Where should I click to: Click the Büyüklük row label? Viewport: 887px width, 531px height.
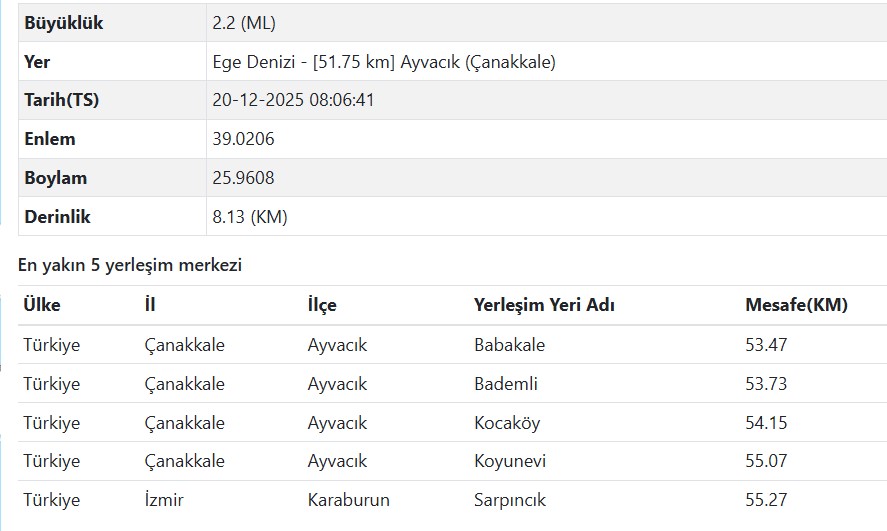click(64, 23)
